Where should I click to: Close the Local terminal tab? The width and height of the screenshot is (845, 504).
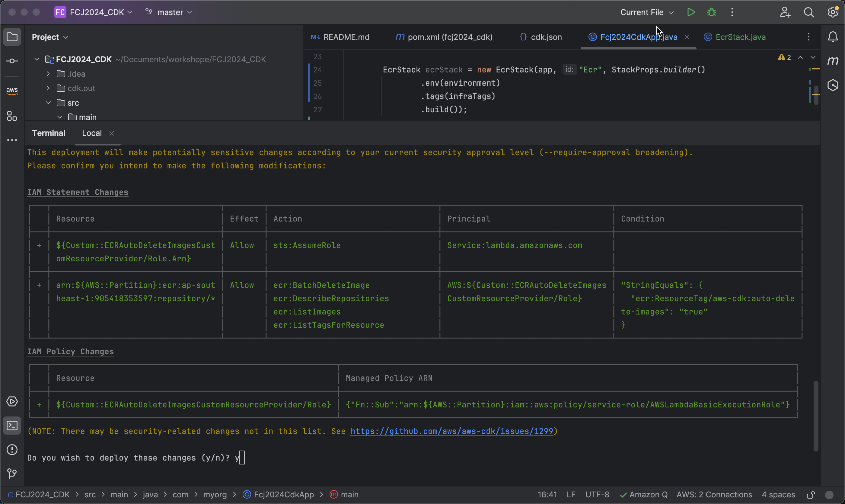(x=111, y=133)
